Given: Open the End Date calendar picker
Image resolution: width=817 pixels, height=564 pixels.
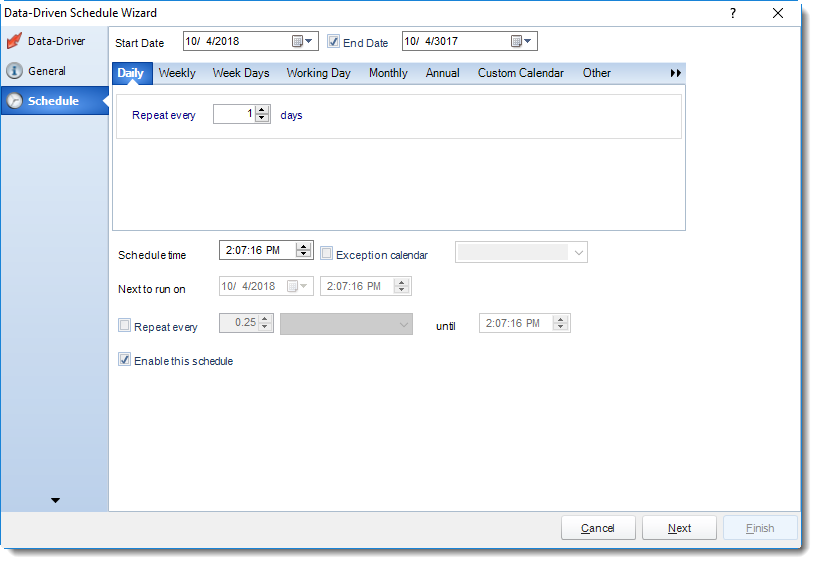Looking at the screenshot, I should click(x=521, y=41).
